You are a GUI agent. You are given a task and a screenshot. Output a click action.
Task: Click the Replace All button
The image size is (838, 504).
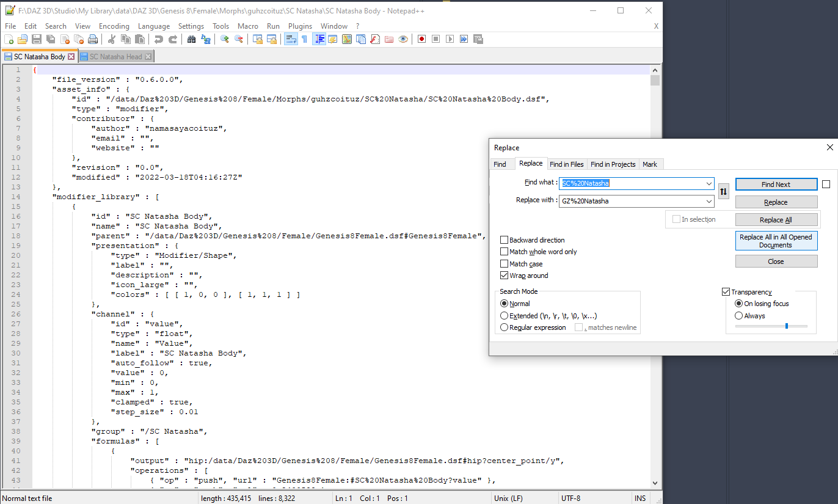point(776,220)
